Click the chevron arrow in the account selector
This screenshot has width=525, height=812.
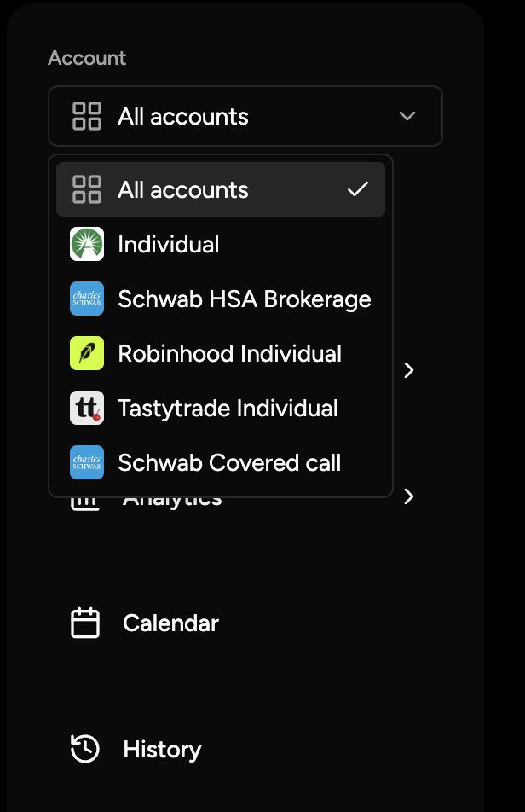coord(407,116)
